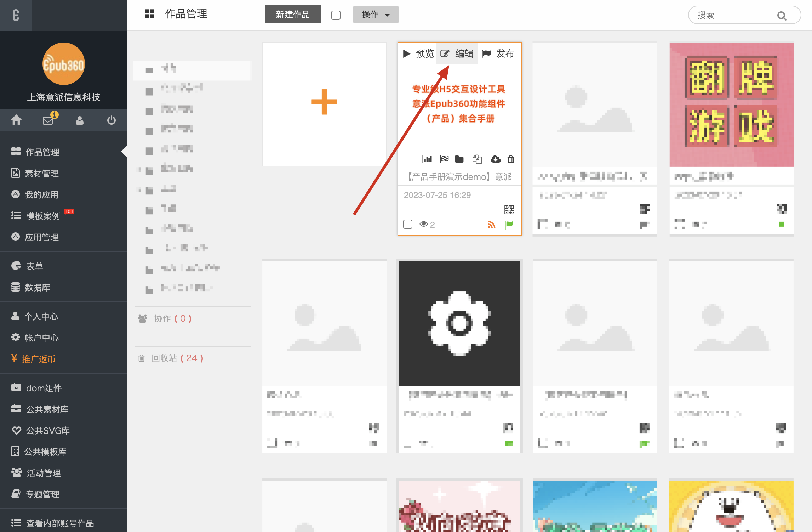The width and height of the screenshot is (812, 532).
Task: Click the statistics bar chart icon on the demo work
Action: pos(427,159)
